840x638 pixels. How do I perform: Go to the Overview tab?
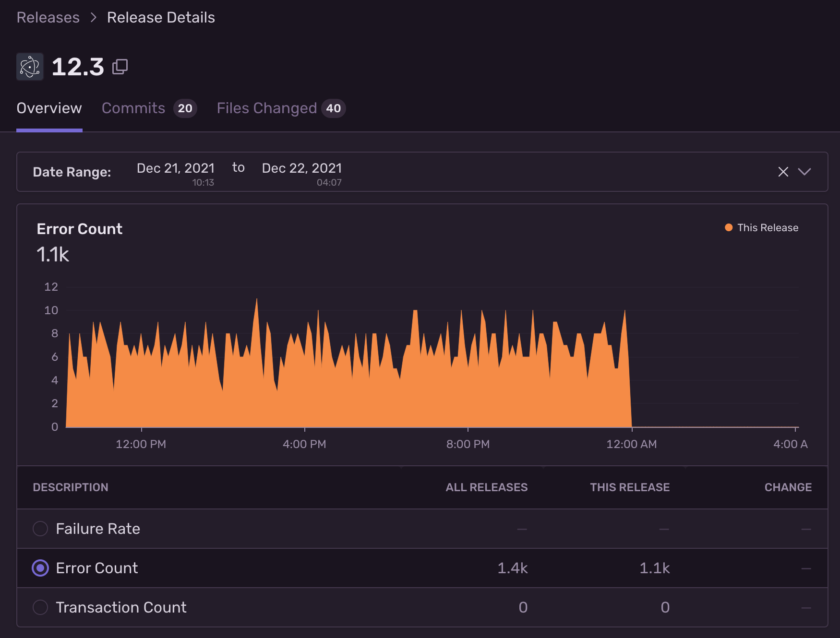pyautogui.click(x=49, y=108)
